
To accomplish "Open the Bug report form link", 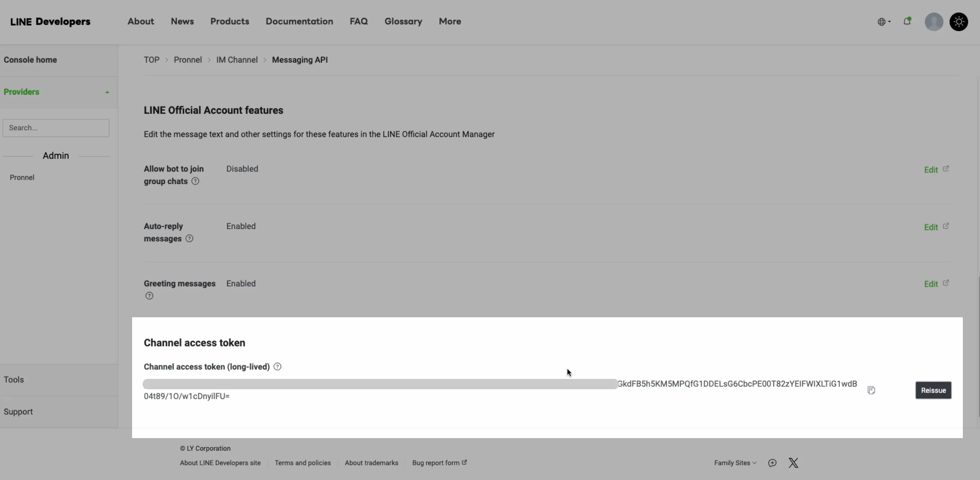I will 440,463.
